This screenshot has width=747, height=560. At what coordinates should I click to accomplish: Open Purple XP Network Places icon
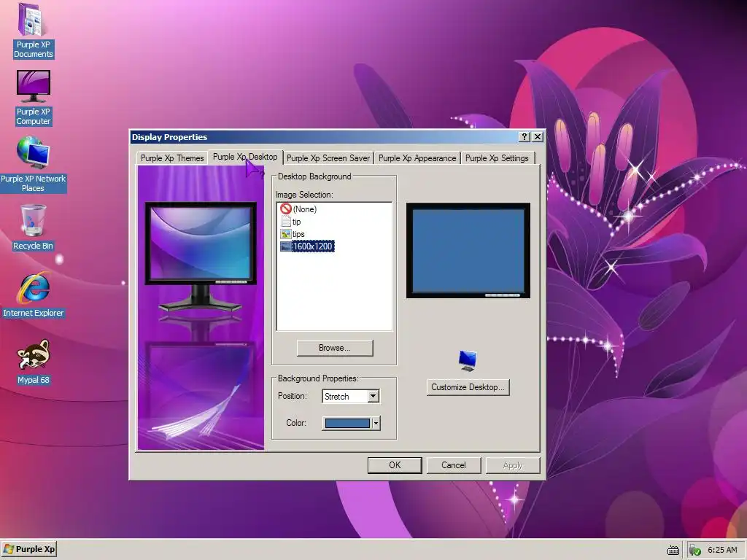(x=33, y=164)
